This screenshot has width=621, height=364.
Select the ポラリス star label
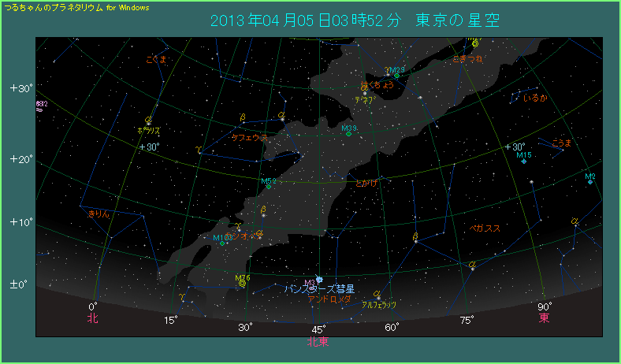coord(148,129)
